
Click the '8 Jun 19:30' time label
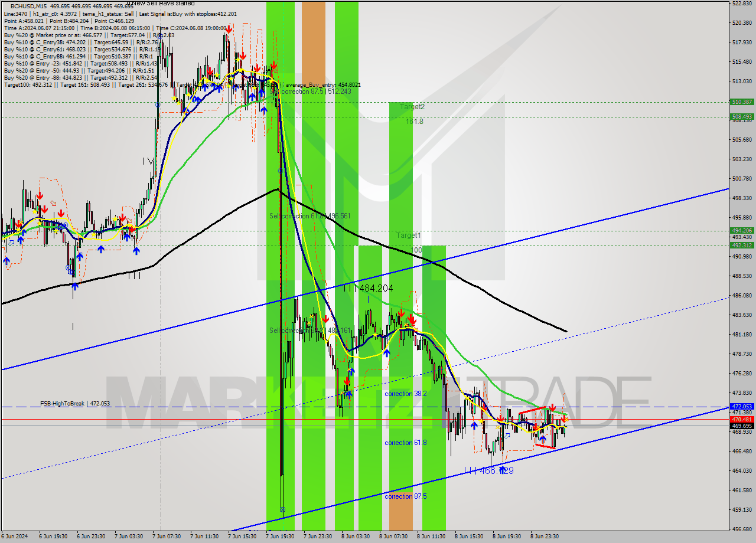[507, 537]
